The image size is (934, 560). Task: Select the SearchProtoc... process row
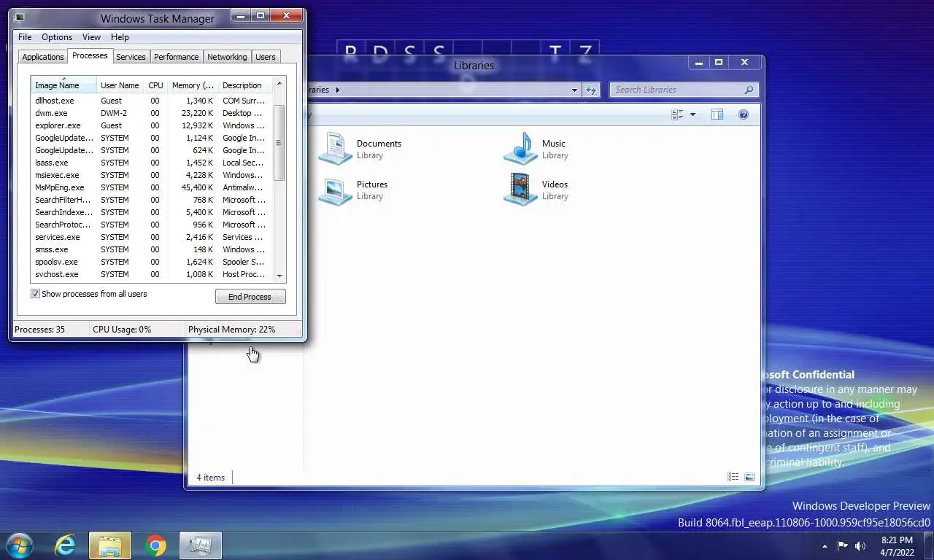pyautogui.click(x=152, y=225)
